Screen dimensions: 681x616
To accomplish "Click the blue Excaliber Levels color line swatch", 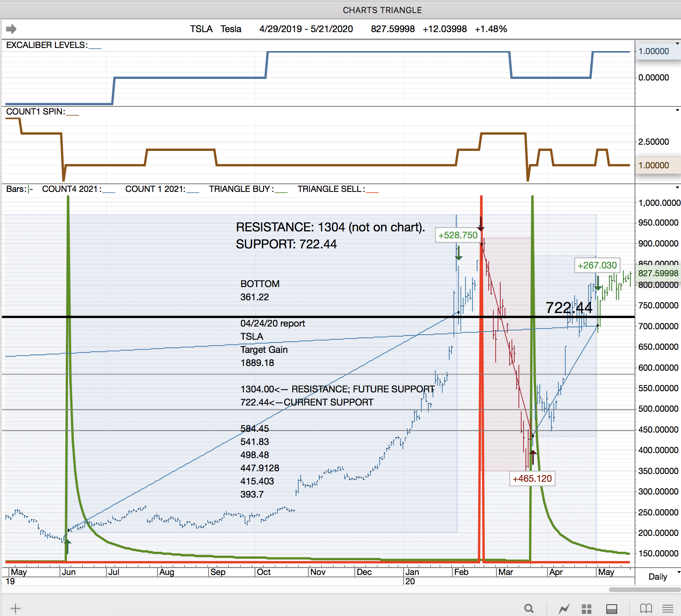I will (x=95, y=49).
